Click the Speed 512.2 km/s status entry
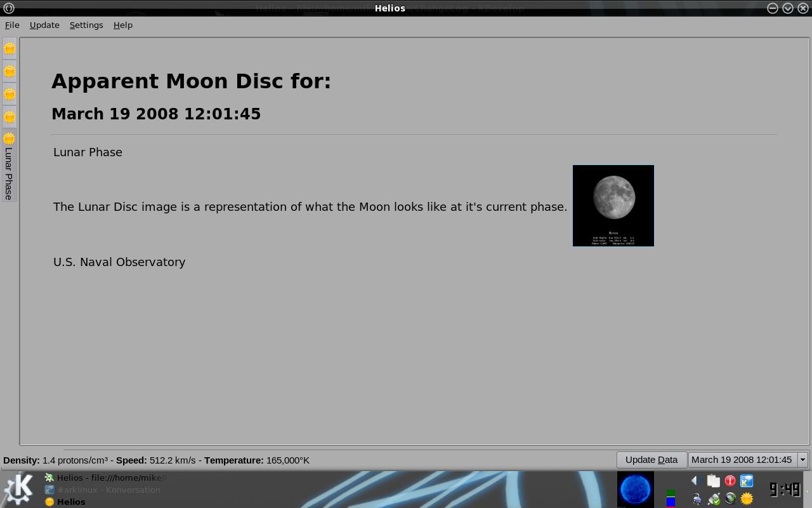The width and height of the screenshot is (812, 508). (155, 460)
